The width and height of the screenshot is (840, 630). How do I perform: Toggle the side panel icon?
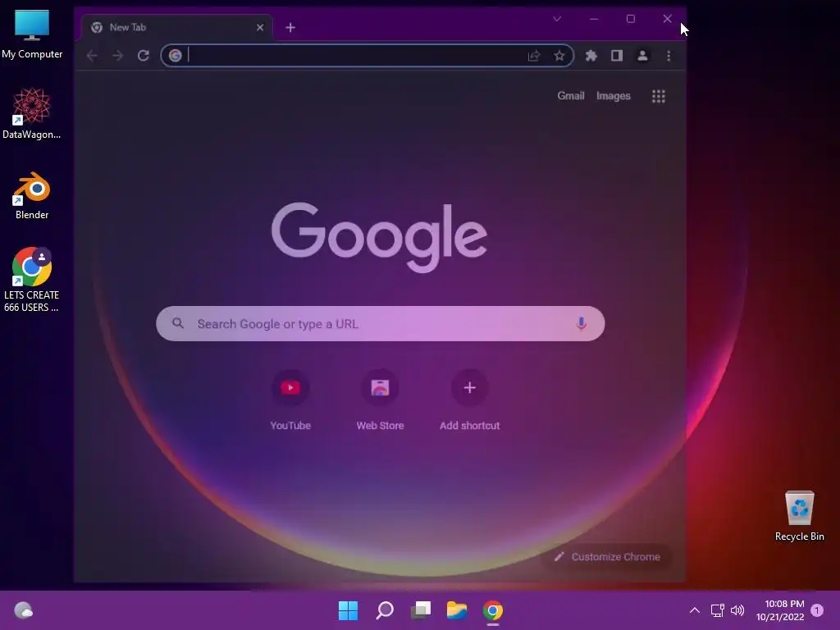[617, 56]
